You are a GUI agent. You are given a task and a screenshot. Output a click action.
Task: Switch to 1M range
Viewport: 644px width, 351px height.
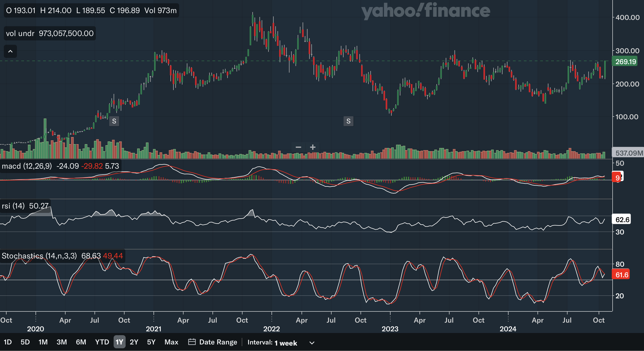(43, 342)
